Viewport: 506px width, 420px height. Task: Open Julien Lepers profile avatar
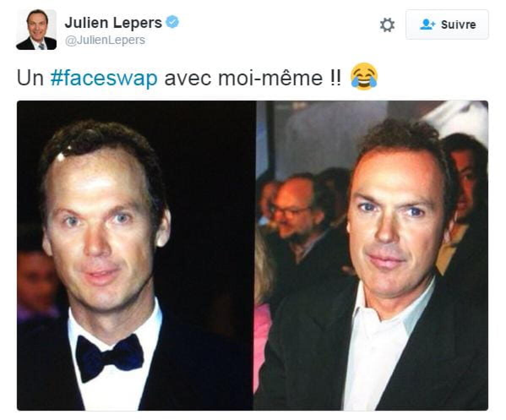pyautogui.click(x=36, y=30)
